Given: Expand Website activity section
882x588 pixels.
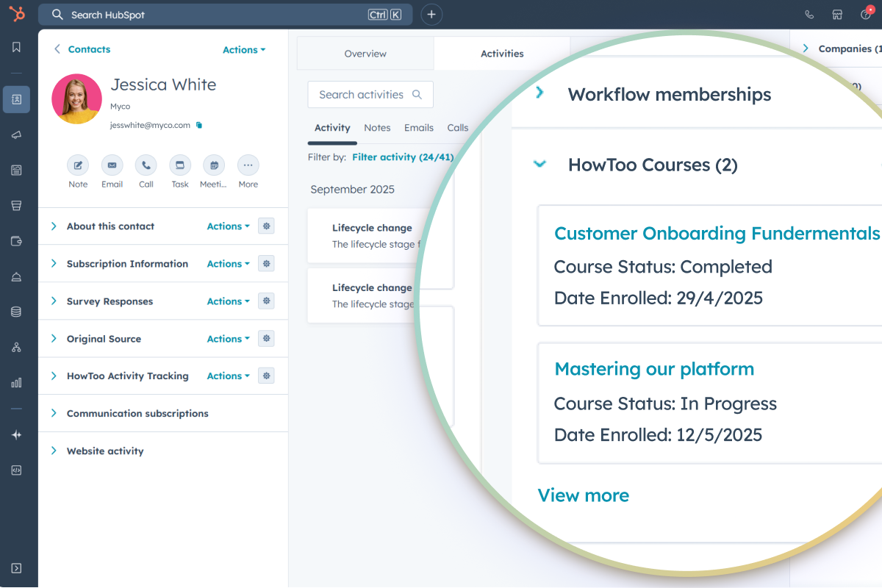Looking at the screenshot, I should (54, 451).
